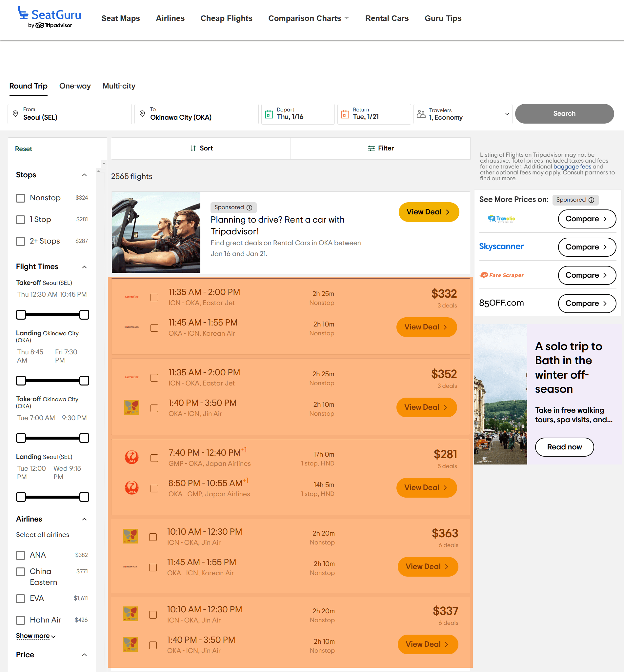Click View Deal on the car rental ad
This screenshot has height=672, width=624.
coord(429,212)
